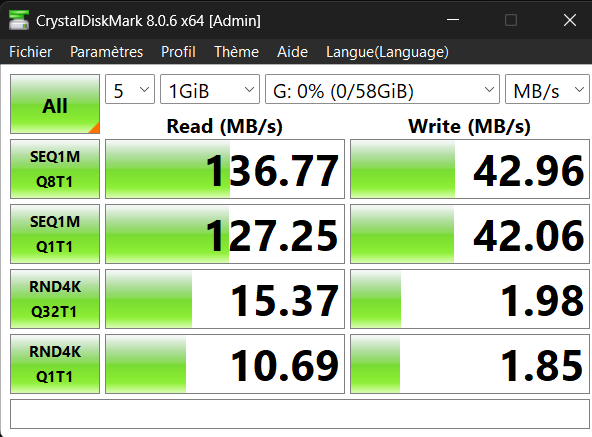The width and height of the screenshot is (592, 437).
Task: Open the Profil menu
Action: [x=178, y=52]
